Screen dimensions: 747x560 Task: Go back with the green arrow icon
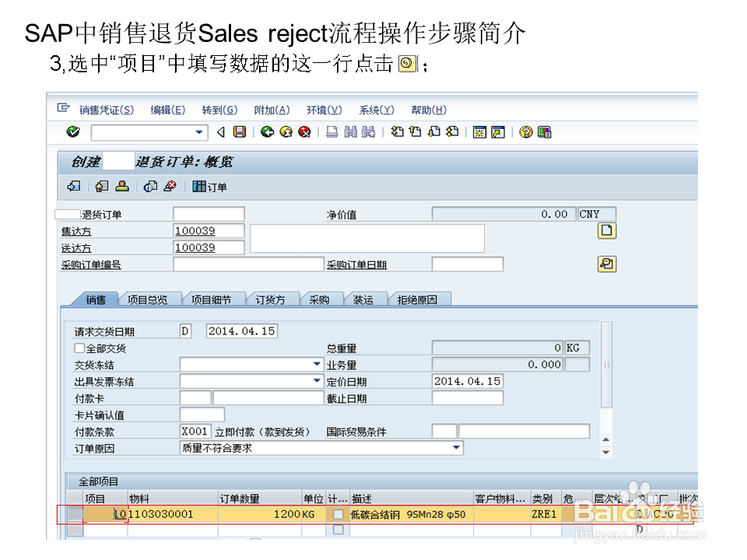267,132
